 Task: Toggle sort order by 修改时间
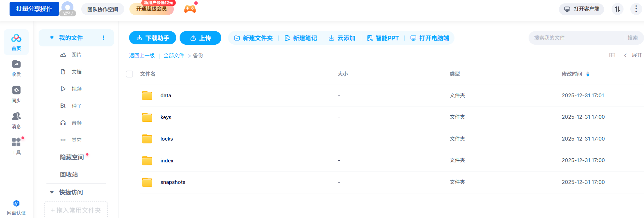tap(588, 74)
